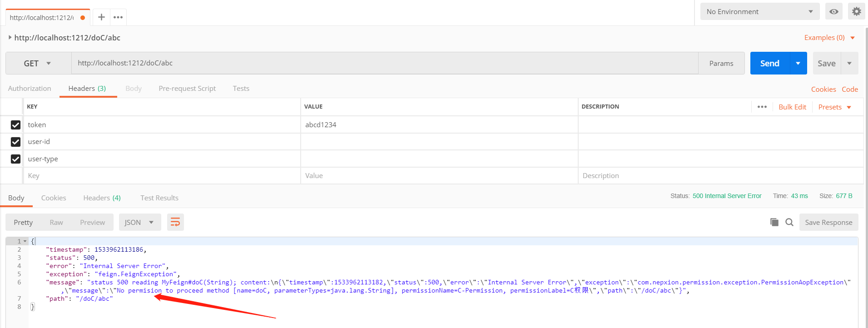Image resolution: width=868 pixels, height=328 pixels.
Task: Disable the user-type header checkbox
Action: point(16,159)
